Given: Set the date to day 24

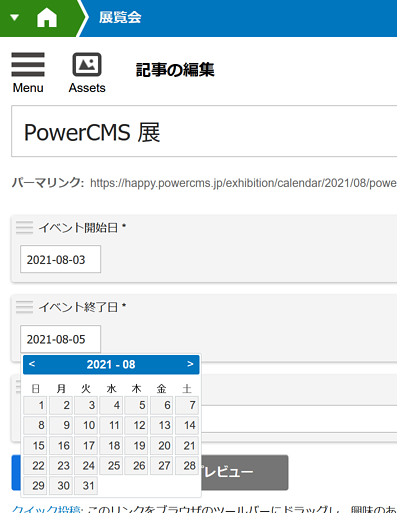Looking at the screenshot, I should click(x=86, y=466).
